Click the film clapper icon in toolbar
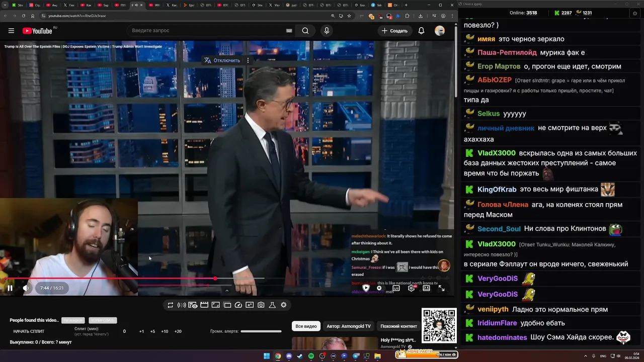 tap(204, 305)
